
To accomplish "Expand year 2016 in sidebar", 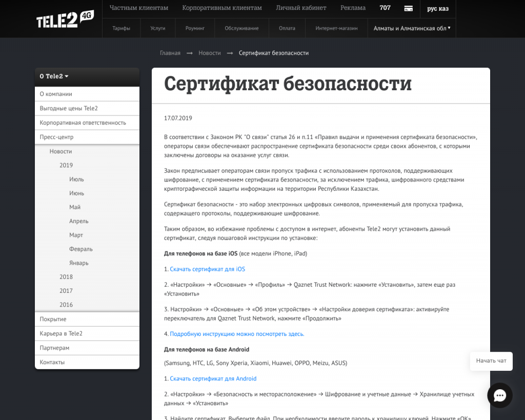I will [x=66, y=305].
